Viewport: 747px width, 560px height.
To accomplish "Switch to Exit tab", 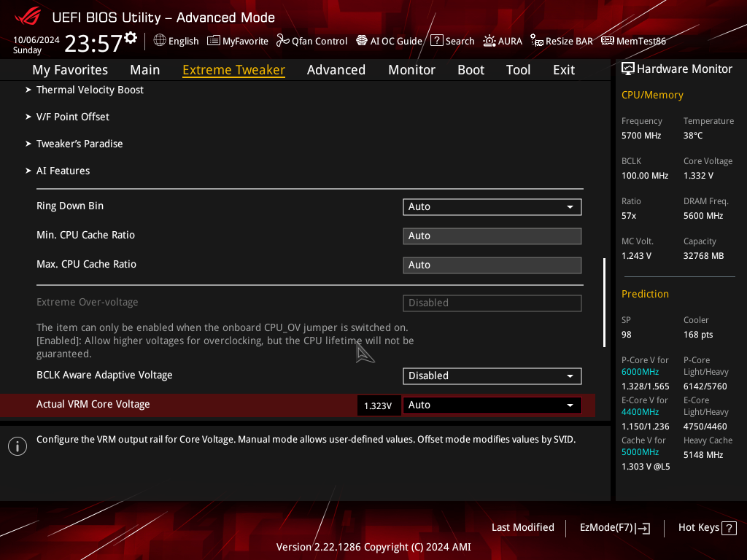I will 564,70.
